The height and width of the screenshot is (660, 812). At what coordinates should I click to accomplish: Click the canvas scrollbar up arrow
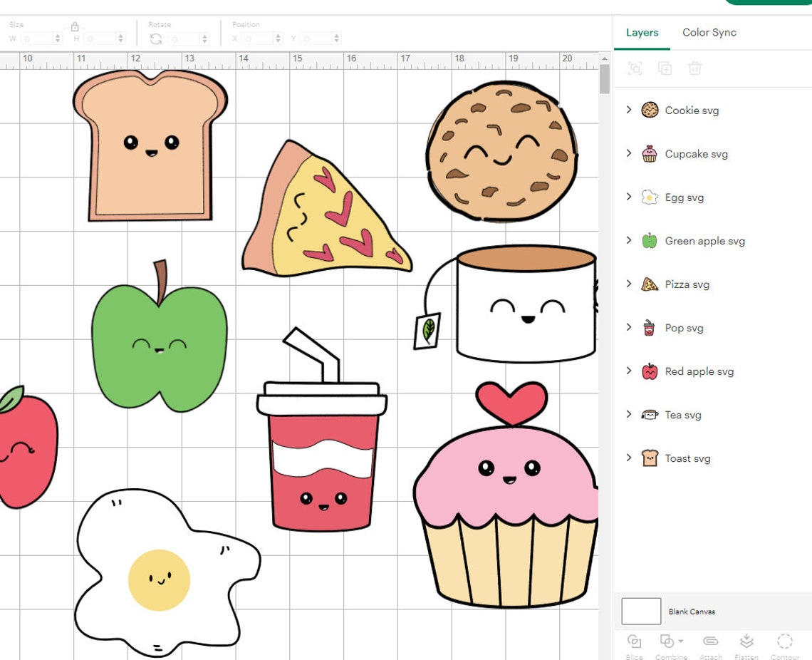[604, 59]
